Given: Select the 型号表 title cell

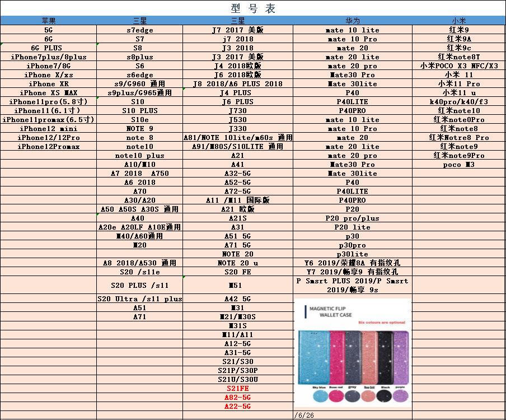Looking at the screenshot, I should [x=253, y=8].
